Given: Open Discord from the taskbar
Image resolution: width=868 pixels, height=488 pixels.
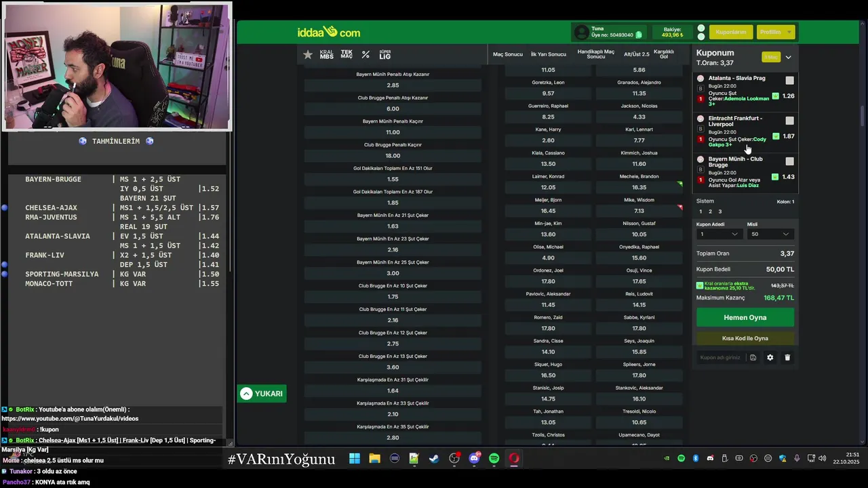Looking at the screenshot, I should coord(474,459).
